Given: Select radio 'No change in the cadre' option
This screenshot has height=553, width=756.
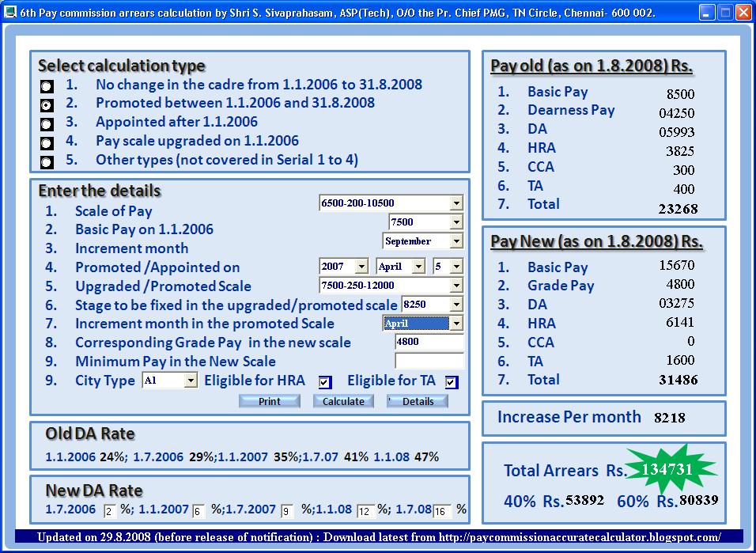Looking at the screenshot, I should click(x=47, y=86).
